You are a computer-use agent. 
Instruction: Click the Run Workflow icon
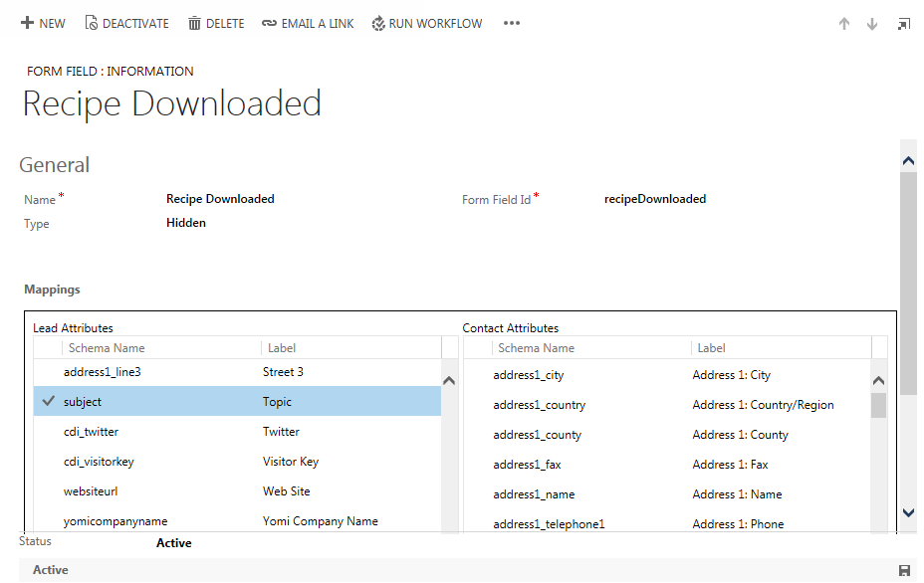(x=378, y=23)
